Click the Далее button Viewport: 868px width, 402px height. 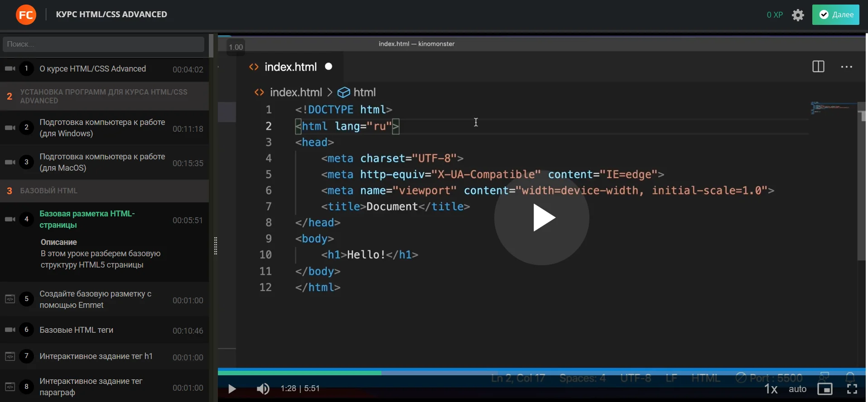(x=835, y=15)
